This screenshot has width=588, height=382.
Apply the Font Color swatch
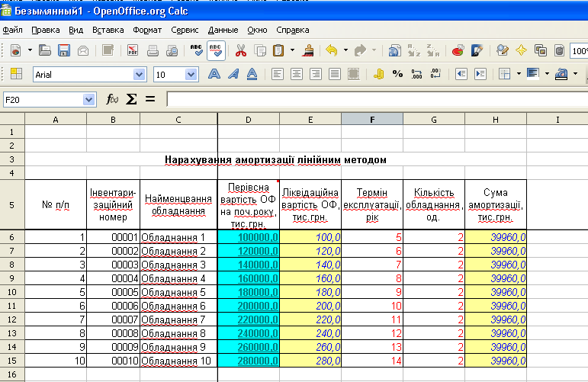pos(561,74)
